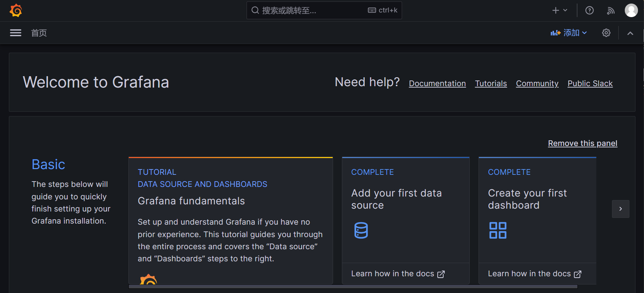The image size is (644, 293).
Task: Click the Need help? text
Action: 367,82
